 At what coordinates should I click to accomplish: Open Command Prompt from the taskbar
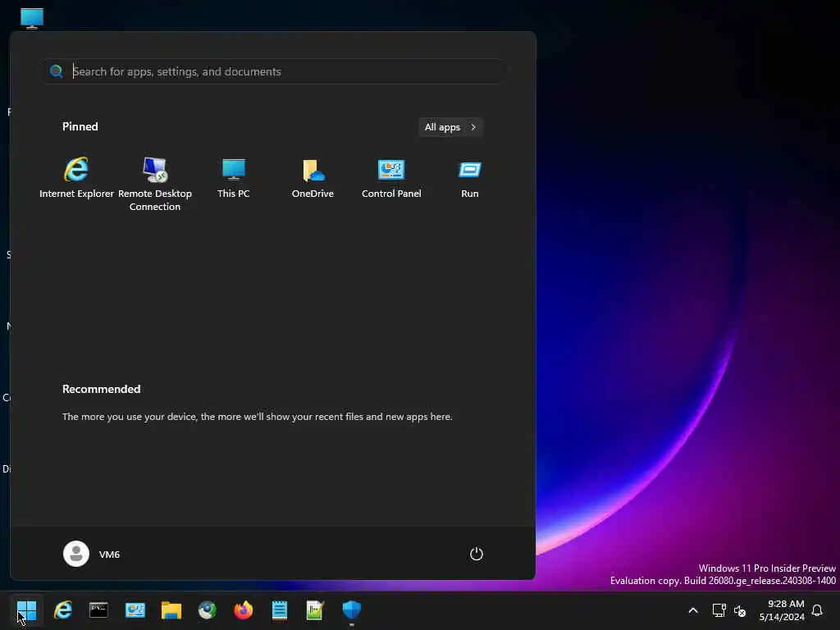(x=99, y=610)
